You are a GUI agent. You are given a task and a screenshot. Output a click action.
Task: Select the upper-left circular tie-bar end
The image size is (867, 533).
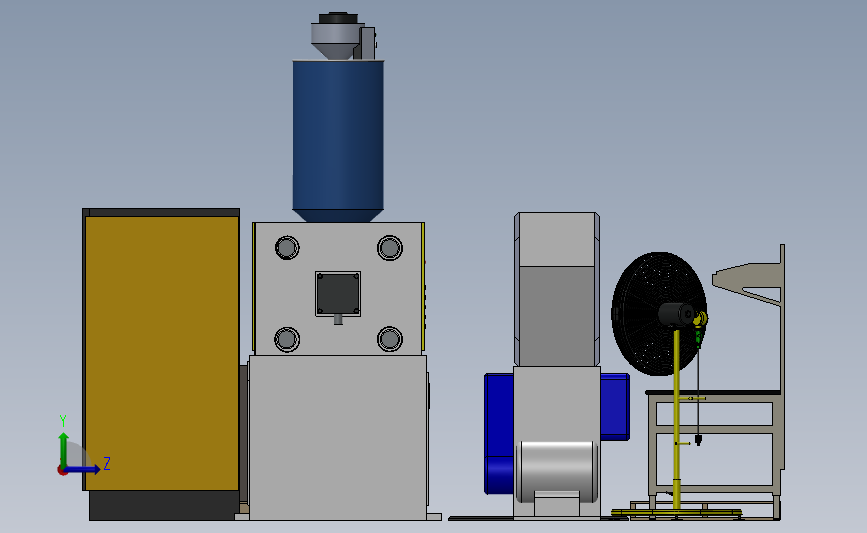[x=287, y=248]
